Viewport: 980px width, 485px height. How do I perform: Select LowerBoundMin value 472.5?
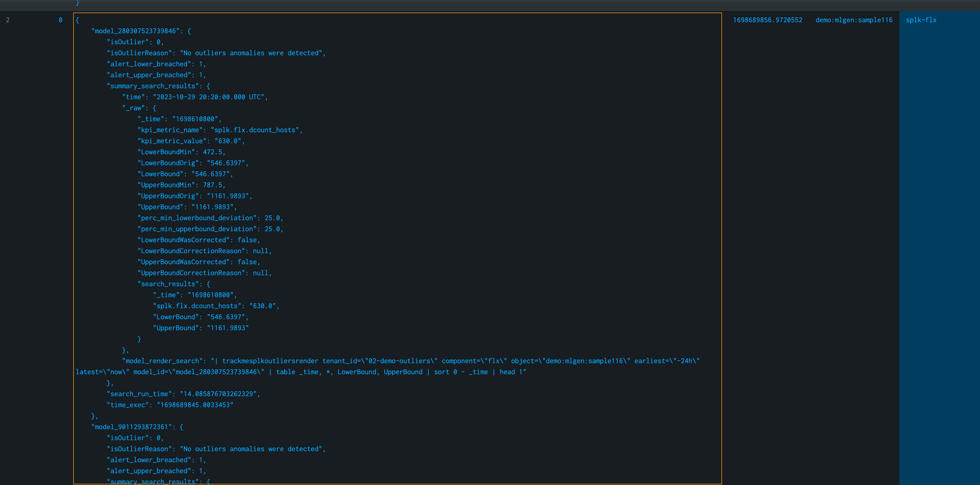[212, 152]
